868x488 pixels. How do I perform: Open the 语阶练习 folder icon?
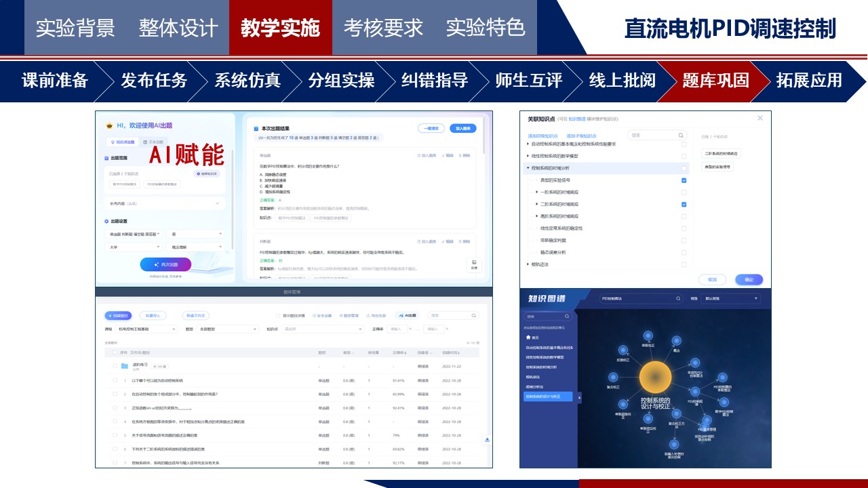[125, 366]
